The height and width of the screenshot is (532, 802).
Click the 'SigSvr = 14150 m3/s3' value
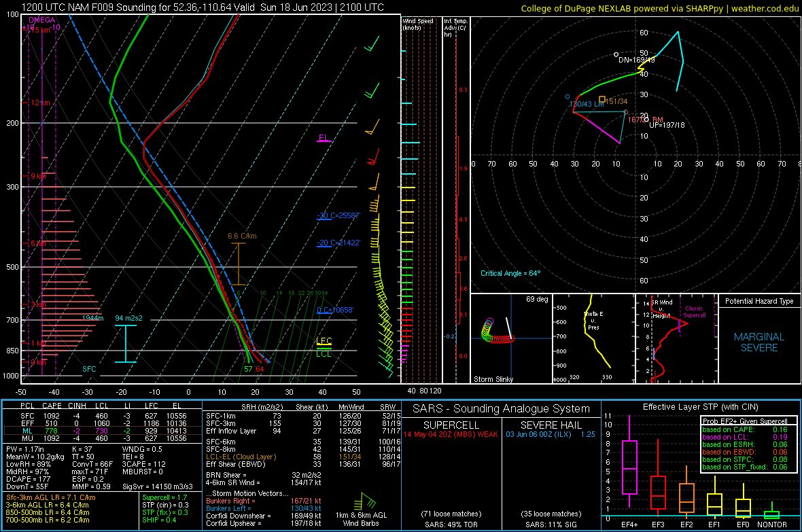point(158,486)
